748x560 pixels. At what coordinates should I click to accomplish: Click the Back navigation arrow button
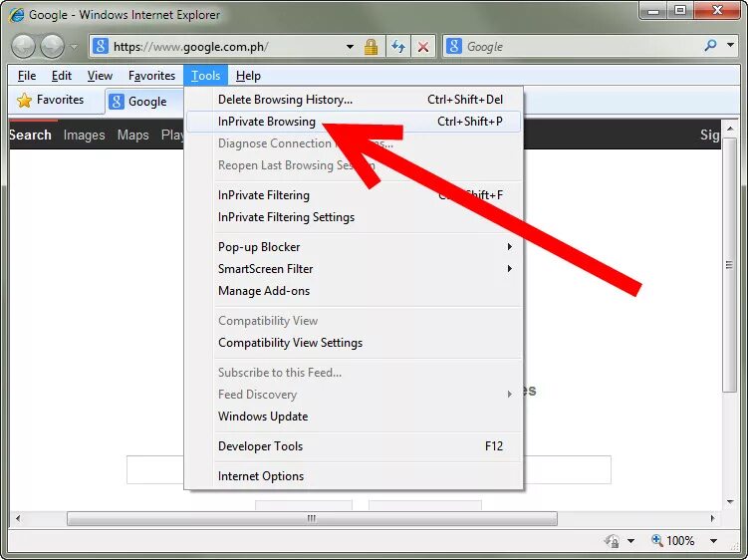[x=23, y=46]
